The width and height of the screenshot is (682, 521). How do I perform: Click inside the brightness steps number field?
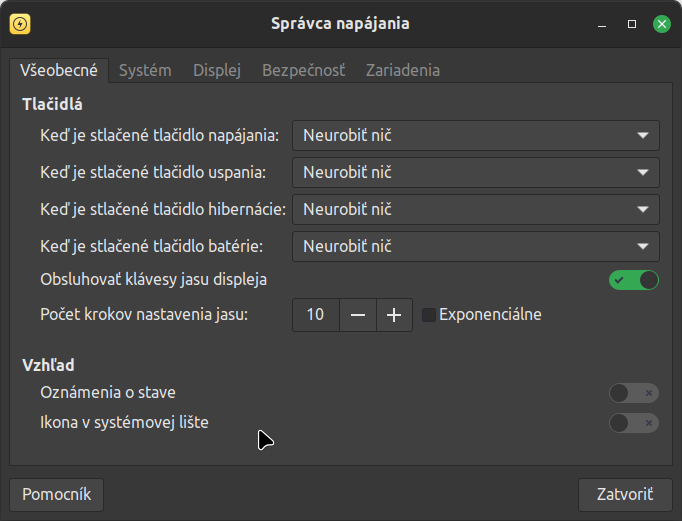pos(315,315)
